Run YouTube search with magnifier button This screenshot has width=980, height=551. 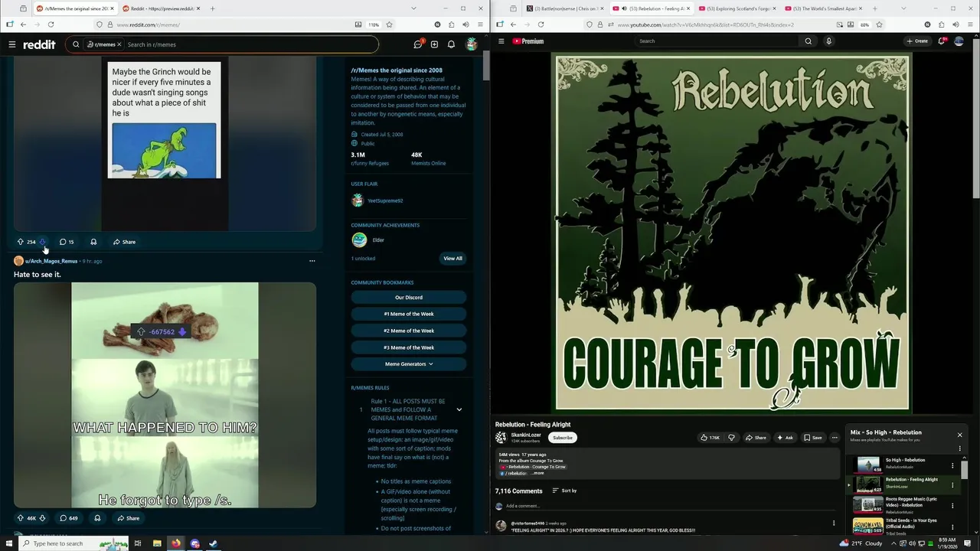(808, 41)
